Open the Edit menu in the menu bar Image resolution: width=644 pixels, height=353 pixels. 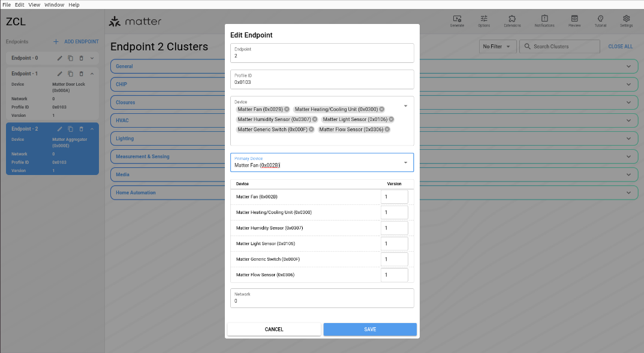point(19,4)
